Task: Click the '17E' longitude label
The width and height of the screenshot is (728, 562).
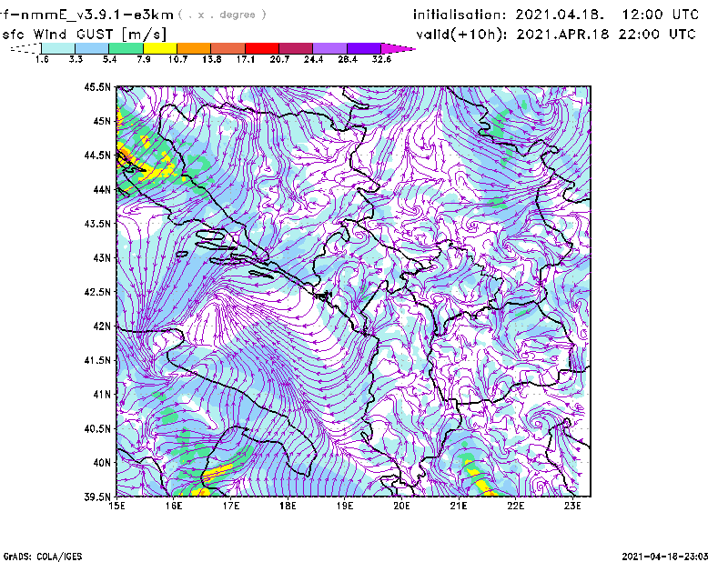Action: [x=231, y=506]
